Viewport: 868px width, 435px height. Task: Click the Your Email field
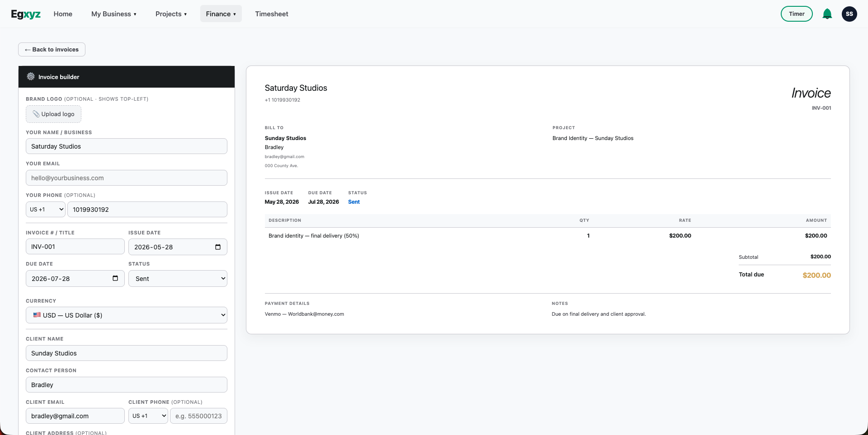(127, 178)
